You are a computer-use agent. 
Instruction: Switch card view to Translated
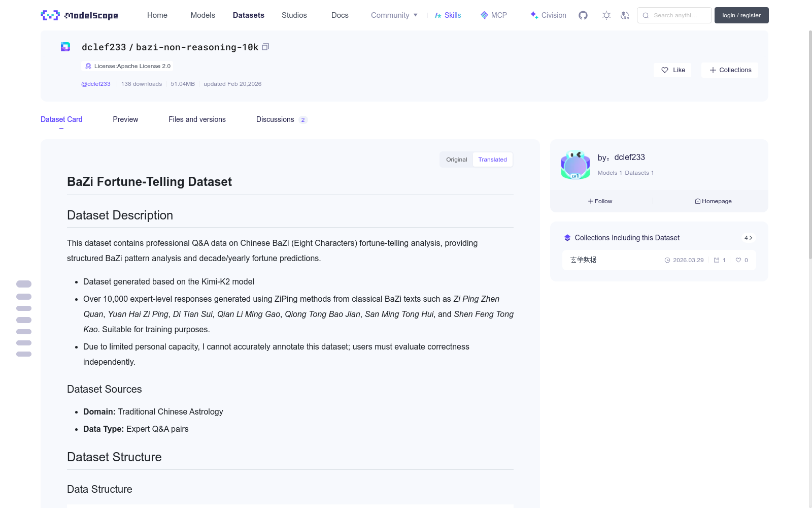(x=492, y=160)
